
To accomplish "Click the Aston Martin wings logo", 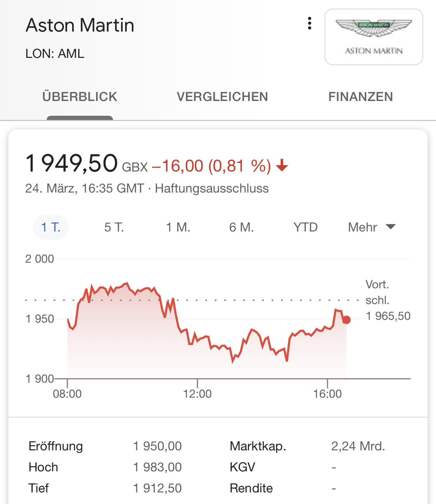I will click(374, 37).
